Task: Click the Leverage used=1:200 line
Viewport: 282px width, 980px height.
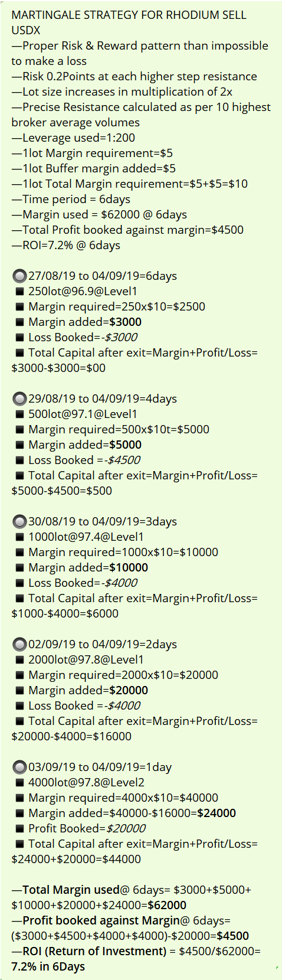Action: click(x=73, y=138)
